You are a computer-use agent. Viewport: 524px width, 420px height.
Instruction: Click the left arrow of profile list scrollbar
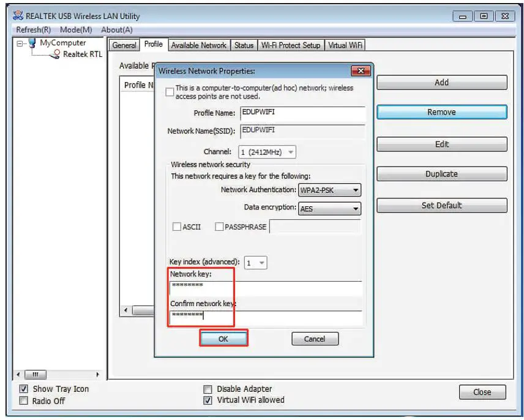(x=126, y=310)
